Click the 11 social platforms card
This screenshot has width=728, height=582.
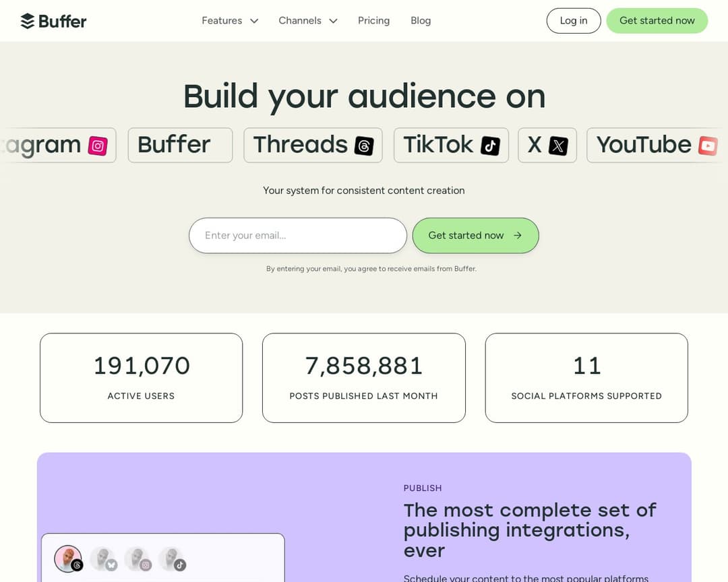click(586, 378)
